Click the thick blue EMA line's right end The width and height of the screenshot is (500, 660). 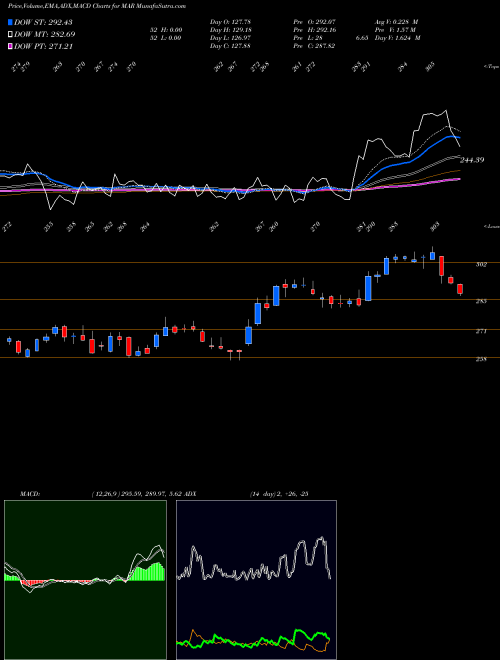pos(459,138)
